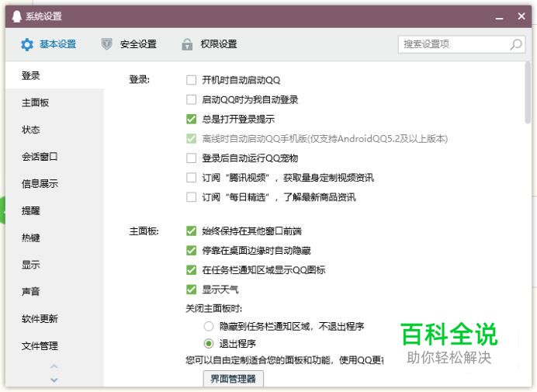Uncheck 始终保持在其他窗口前端
Screen dimensions: 537x392
pos(191,231)
